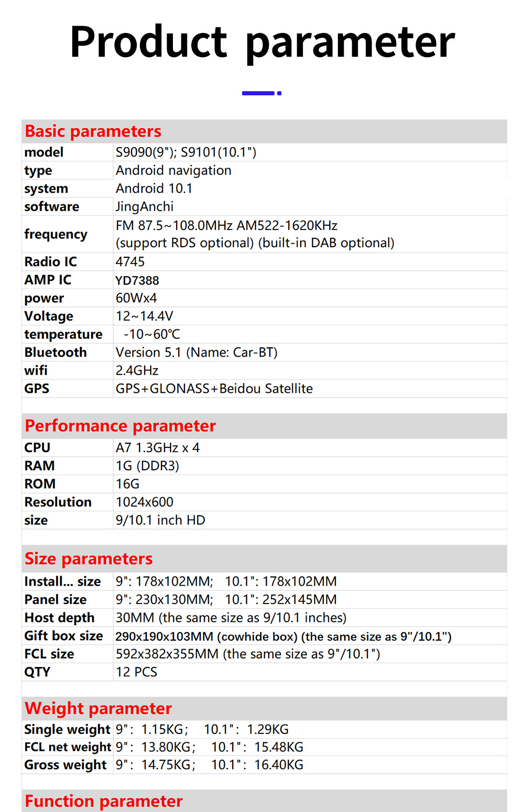Click the GPS+GLONASS+Beidou Satellite text
Image resolution: width=524 pixels, height=812 pixels.
coord(214,389)
